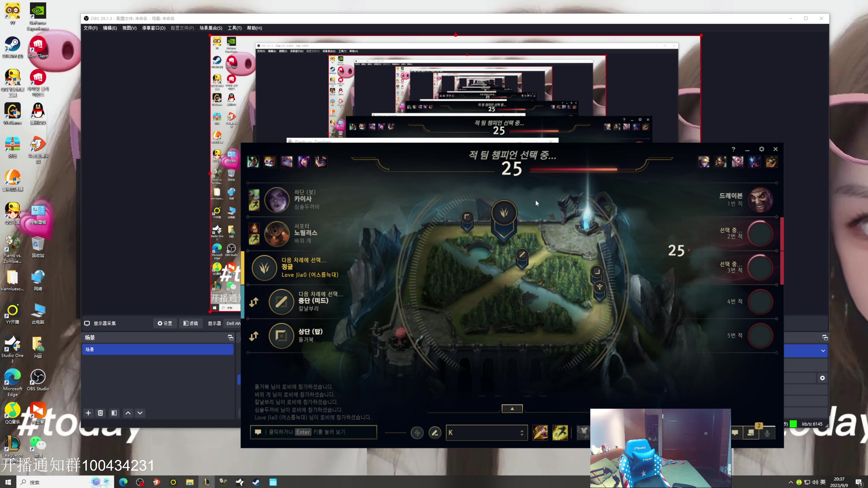Open the rune page dropdown labeled K
Viewport: 868px width, 488px height.
click(x=487, y=432)
